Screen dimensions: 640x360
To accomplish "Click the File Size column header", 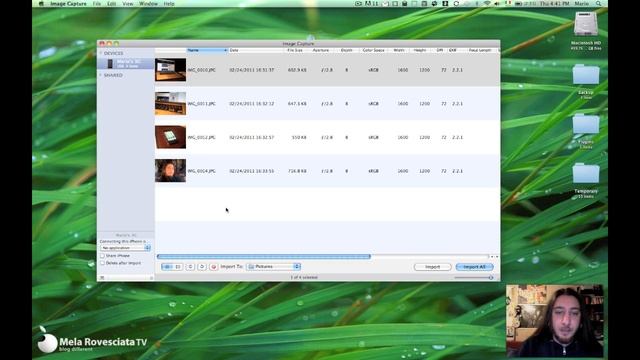I will click(x=296, y=50).
